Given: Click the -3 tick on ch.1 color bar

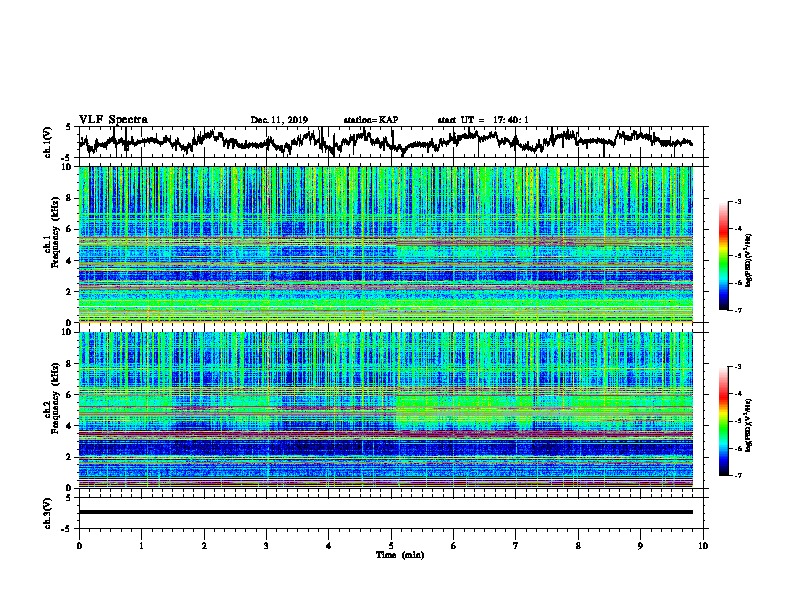Looking at the screenshot, I should click(738, 201).
